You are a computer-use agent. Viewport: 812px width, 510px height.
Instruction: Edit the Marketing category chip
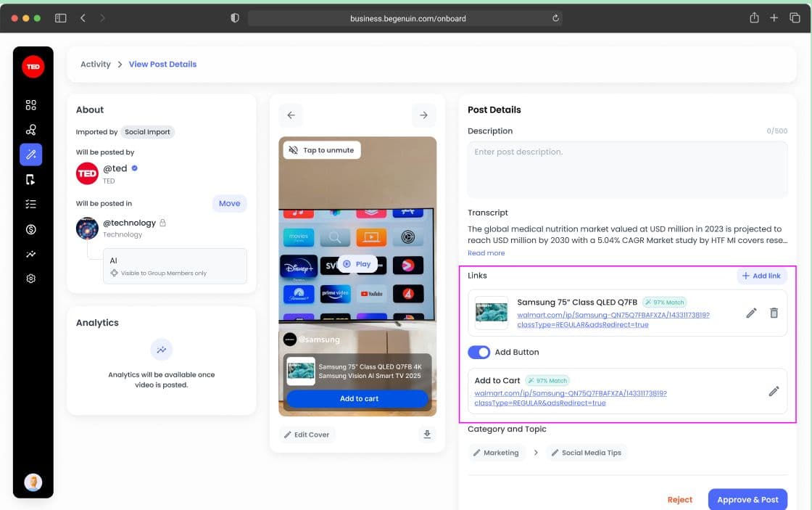[x=496, y=453]
